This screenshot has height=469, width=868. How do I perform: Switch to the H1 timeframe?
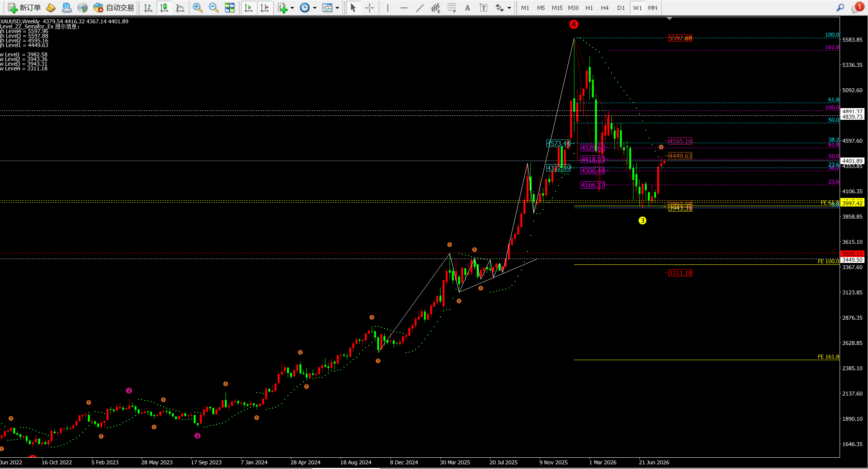[589, 8]
